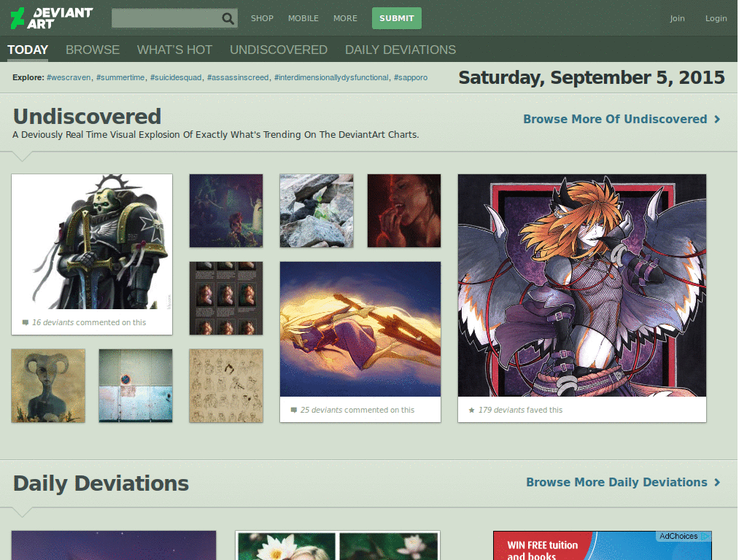The height and width of the screenshot is (560, 747).
Task: Open the purple night sky Daily Deviation
Action: (x=113, y=545)
